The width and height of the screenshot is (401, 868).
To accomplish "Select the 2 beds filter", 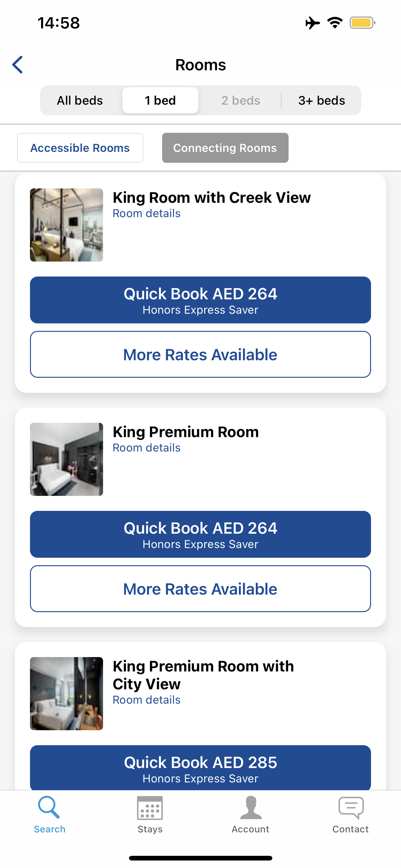I will pos(241,100).
